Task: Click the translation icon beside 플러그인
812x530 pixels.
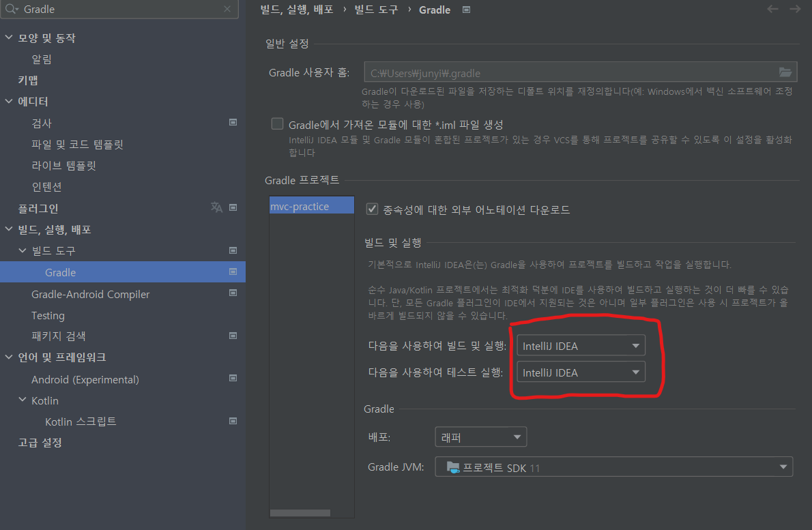Action: 216,207
